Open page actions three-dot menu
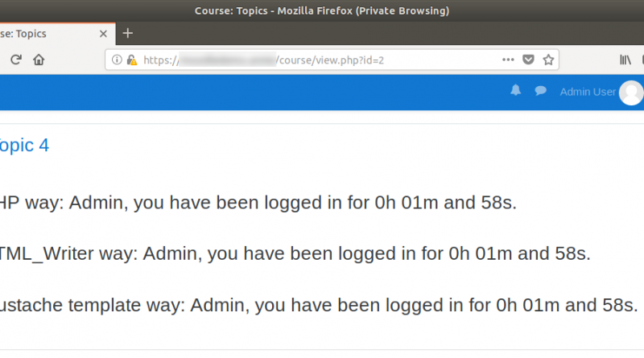The image size is (644, 358). point(508,60)
